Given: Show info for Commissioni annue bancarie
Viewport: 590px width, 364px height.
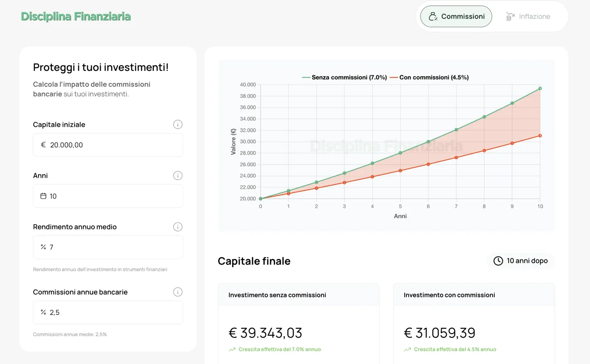Looking at the screenshot, I should [178, 292].
